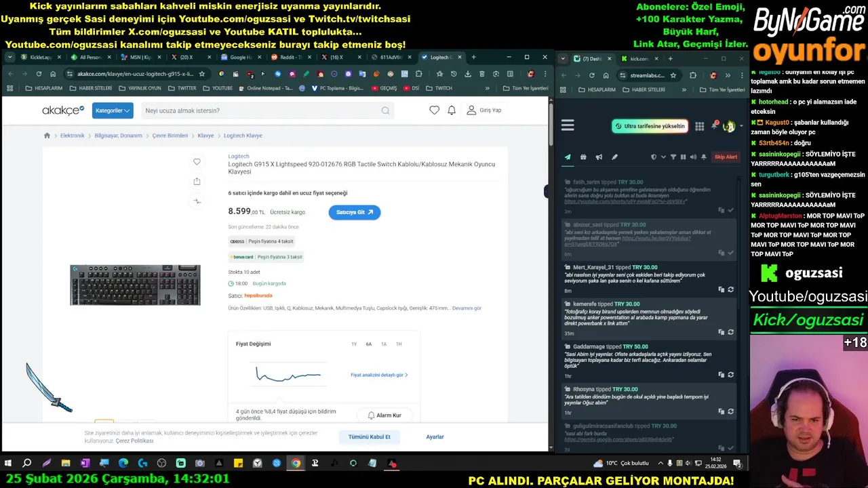Accept cookies with Tümünü Kabul Et
868x488 pixels.
click(370, 437)
